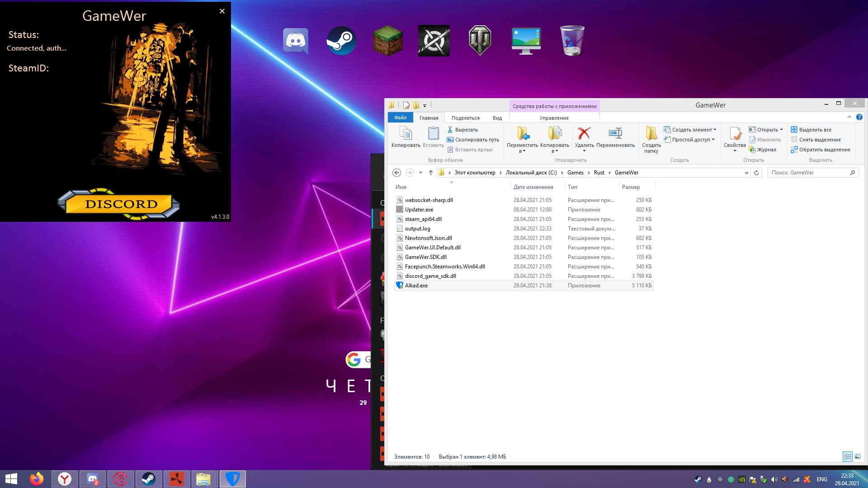Switch to the Вид ribbon tab

point(497,118)
